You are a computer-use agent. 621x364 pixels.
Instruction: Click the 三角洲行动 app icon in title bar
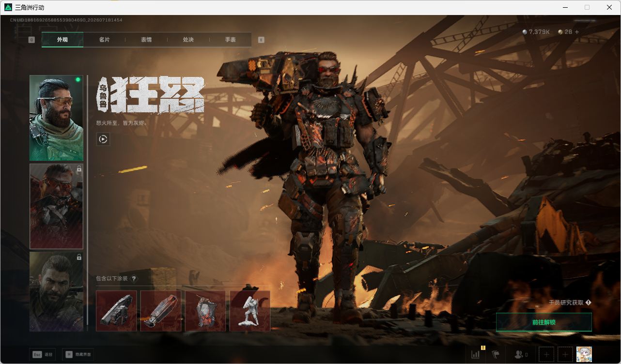tap(8, 7)
